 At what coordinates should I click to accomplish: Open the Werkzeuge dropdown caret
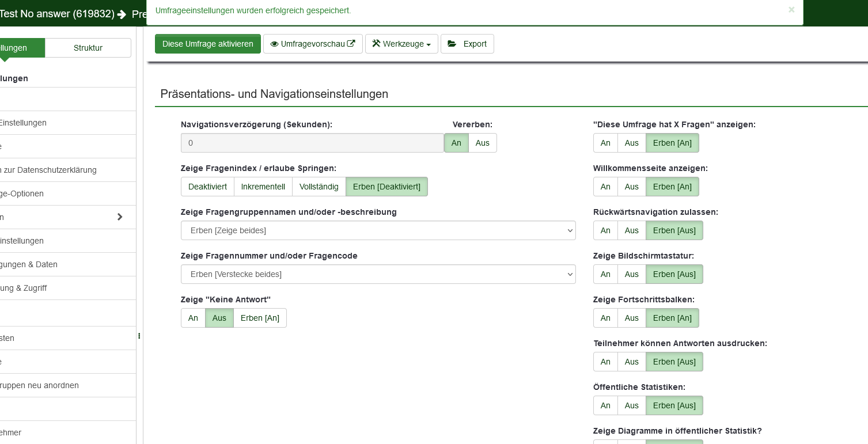(429, 45)
